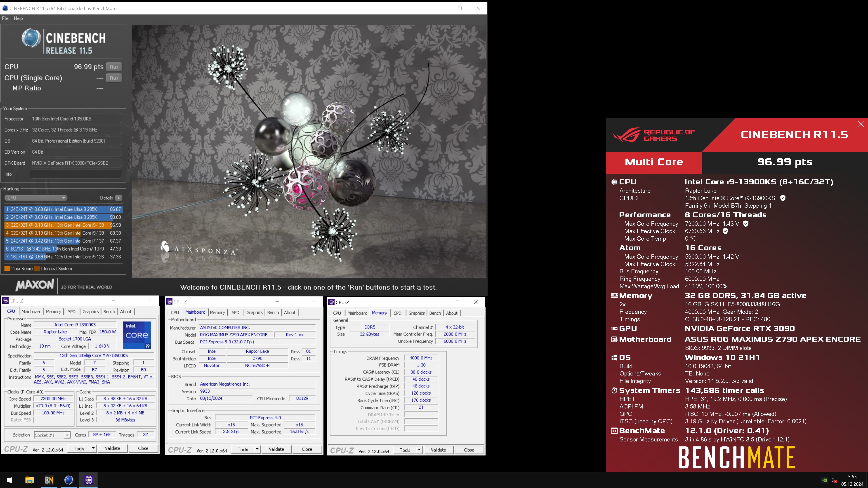Screen dimensions: 868x488
Task: Click NVIDIA tray icon
Action: [x=824, y=480]
